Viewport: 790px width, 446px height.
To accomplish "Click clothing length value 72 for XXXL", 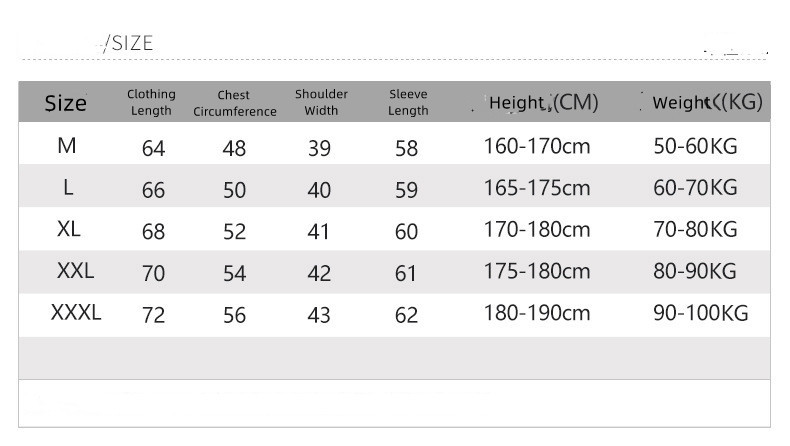I will pos(153,316).
